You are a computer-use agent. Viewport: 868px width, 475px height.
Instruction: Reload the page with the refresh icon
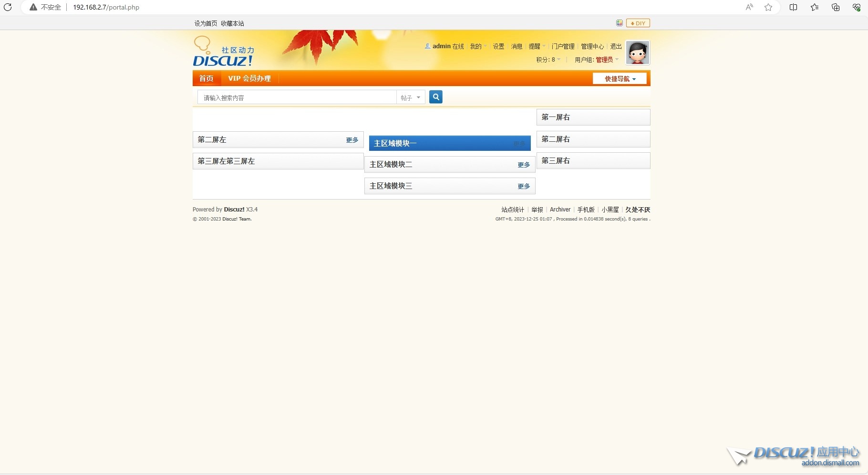point(8,7)
